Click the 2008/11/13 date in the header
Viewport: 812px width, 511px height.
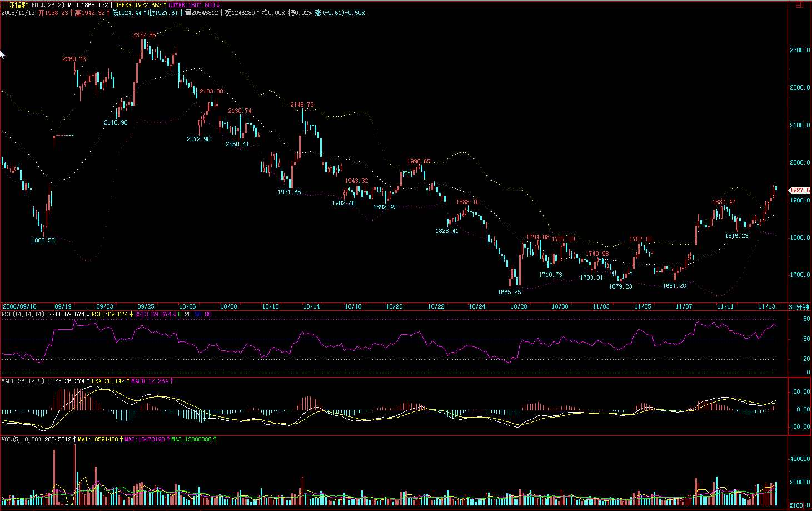click(x=18, y=13)
